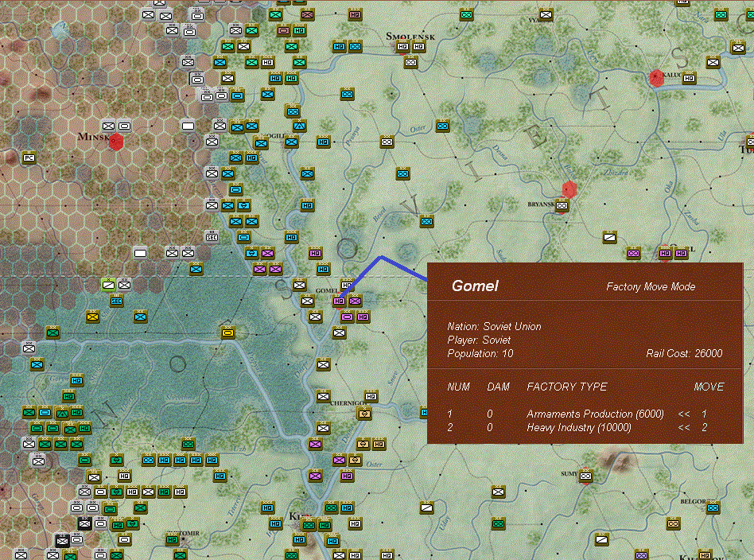This screenshot has height=560, width=754.
Task: Select the magenta HQ counter at top center
Action: (x=355, y=15)
